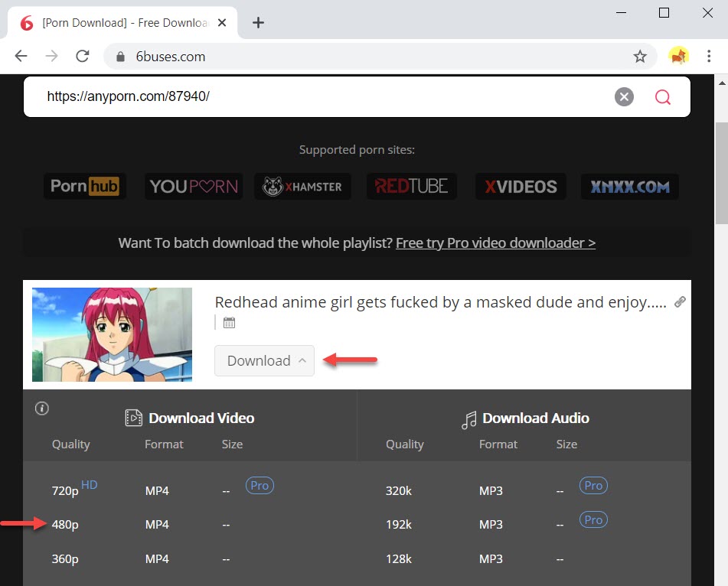728x586 pixels.
Task: Click the page vertical scrollbar thumb
Action: (722, 174)
